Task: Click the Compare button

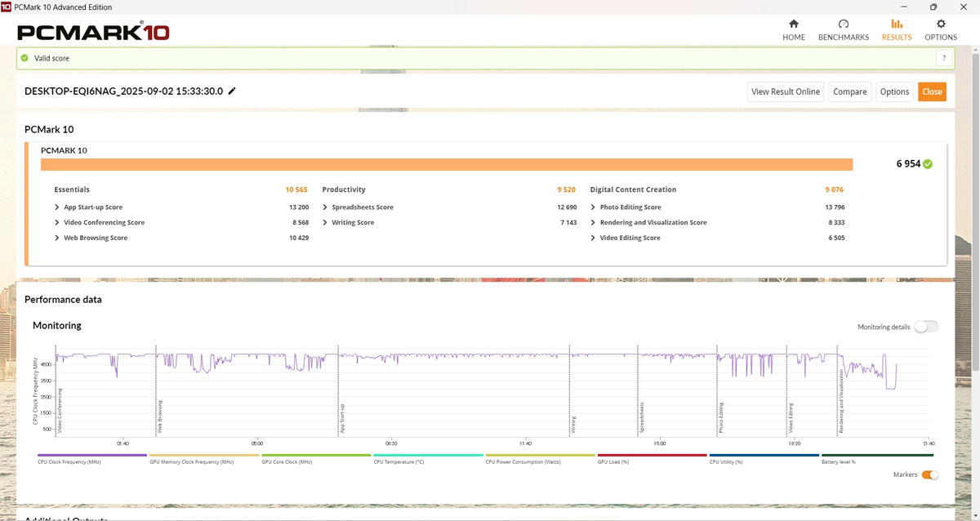Action: 849,91
